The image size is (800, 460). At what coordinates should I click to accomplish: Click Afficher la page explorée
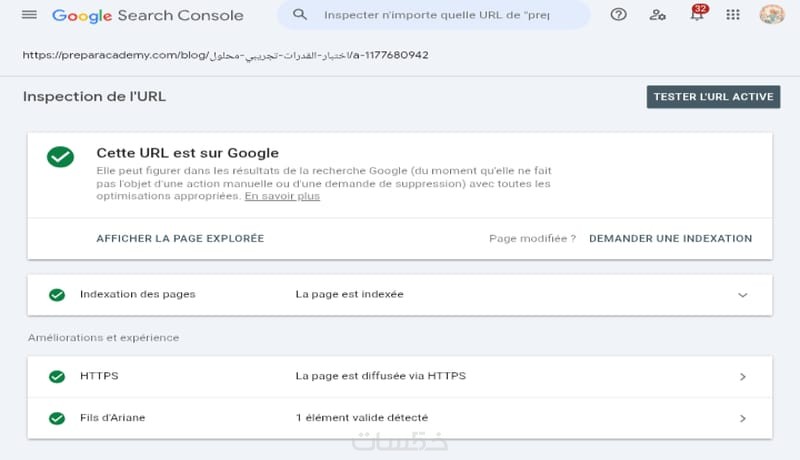pyautogui.click(x=180, y=239)
